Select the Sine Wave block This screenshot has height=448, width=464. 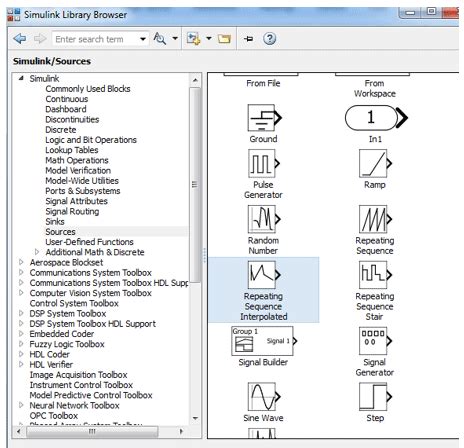[264, 397]
